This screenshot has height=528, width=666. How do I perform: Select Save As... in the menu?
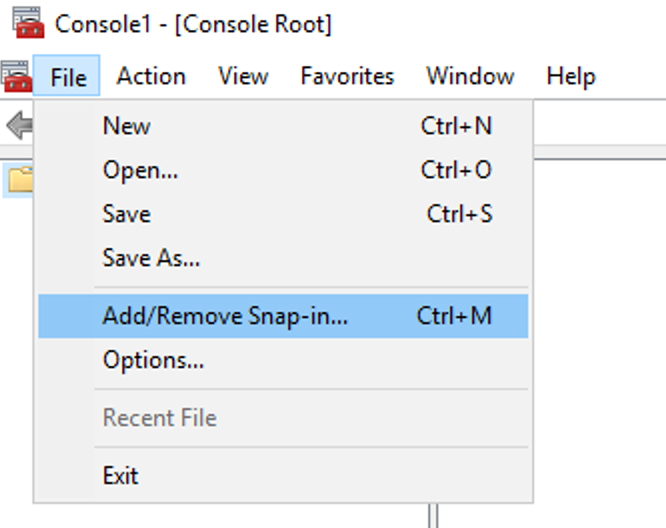(x=151, y=258)
